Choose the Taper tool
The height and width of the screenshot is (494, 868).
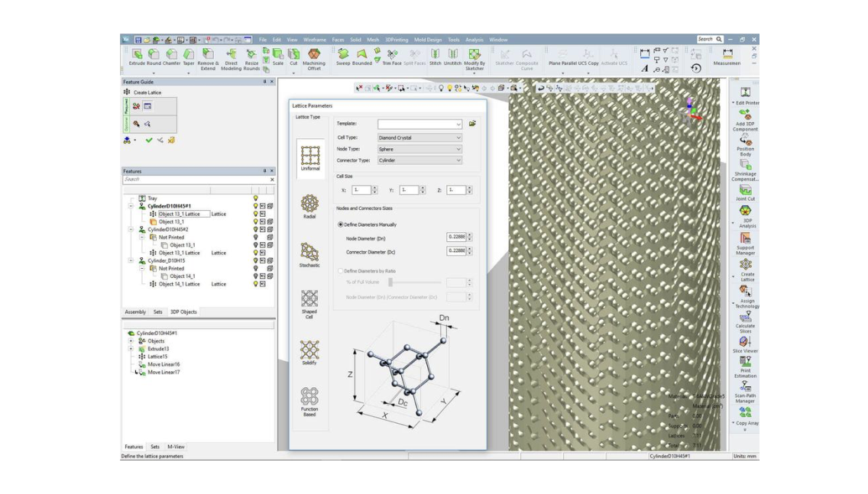(x=189, y=57)
